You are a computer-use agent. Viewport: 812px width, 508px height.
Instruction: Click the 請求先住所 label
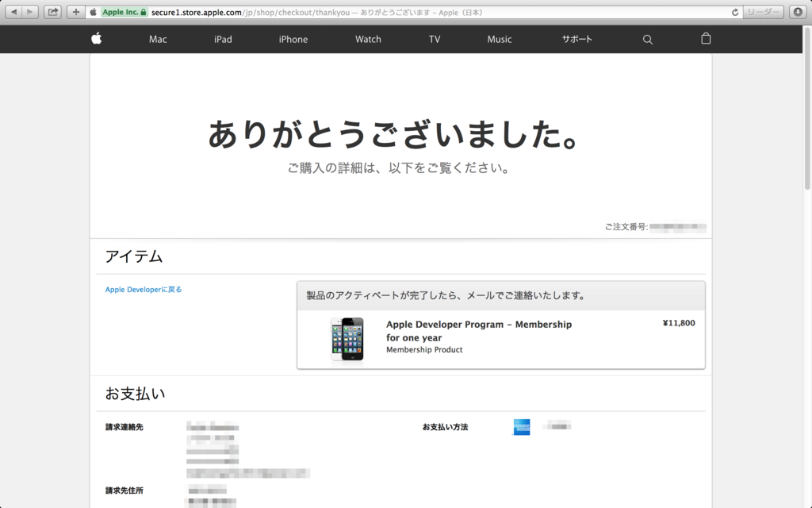[x=124, y=491]
